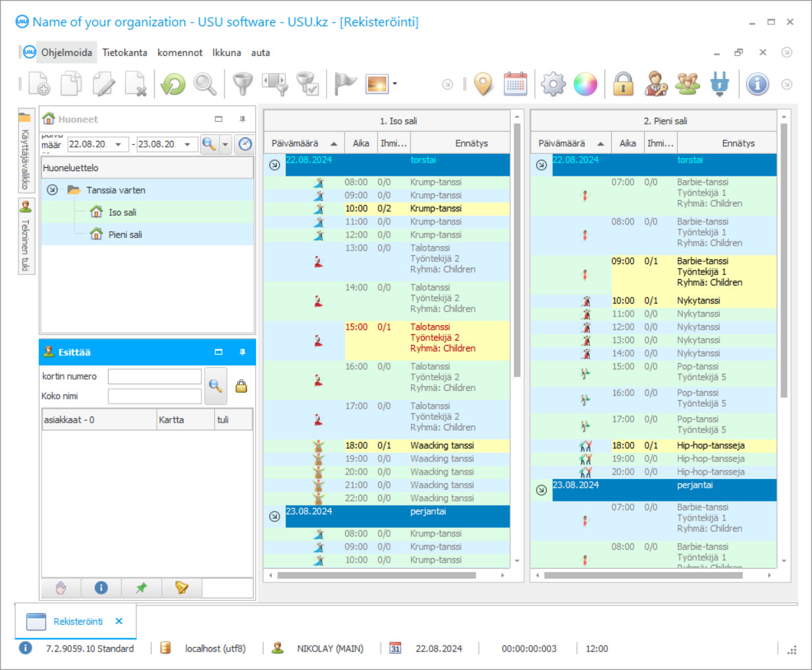Pin the Esittää panel
This screenshot has width=812, height=670.
242,352
